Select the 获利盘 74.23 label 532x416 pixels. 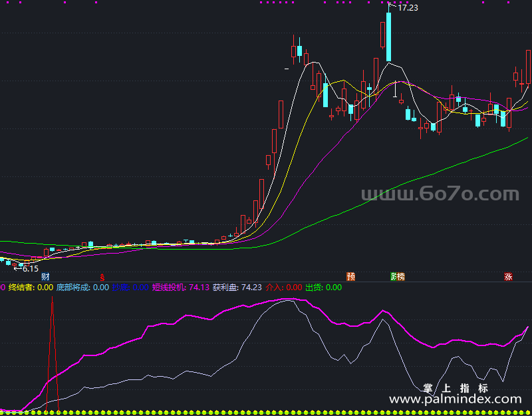point(237,288)
